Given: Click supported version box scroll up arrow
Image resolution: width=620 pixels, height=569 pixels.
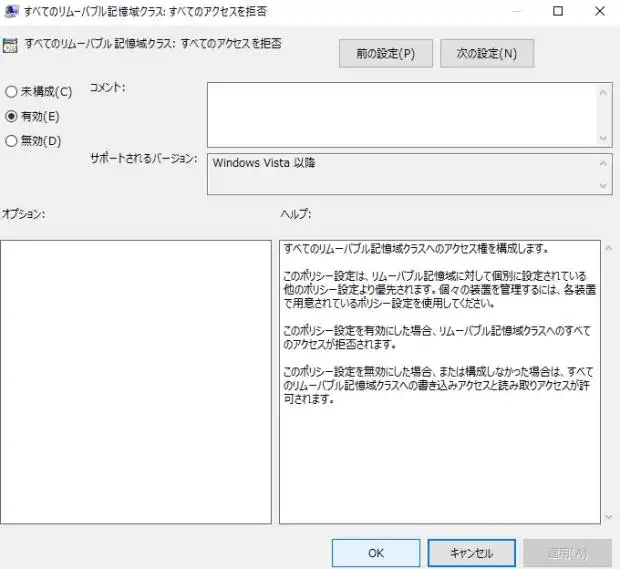Looking at the screenshot, I should point(603,163).
